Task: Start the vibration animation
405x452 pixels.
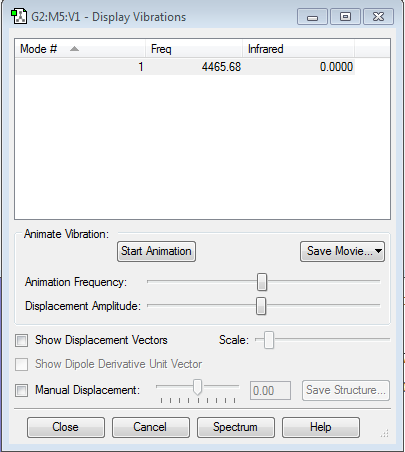Action: [x=156, y=251]
